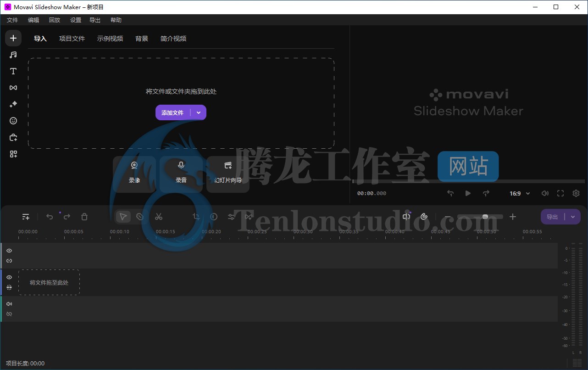The height and width of the screenshot is (370, 588).
Task: Enter fullscreen preview mode
Action: point(560,193)
